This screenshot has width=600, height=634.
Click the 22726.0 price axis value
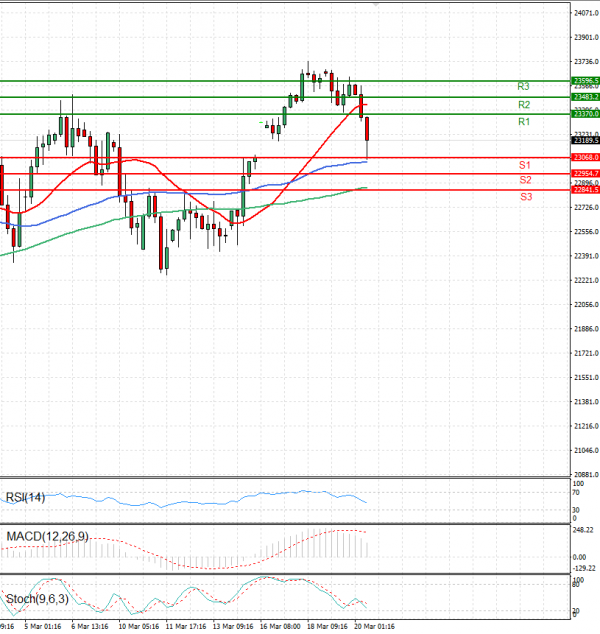[x=586, y=207]
